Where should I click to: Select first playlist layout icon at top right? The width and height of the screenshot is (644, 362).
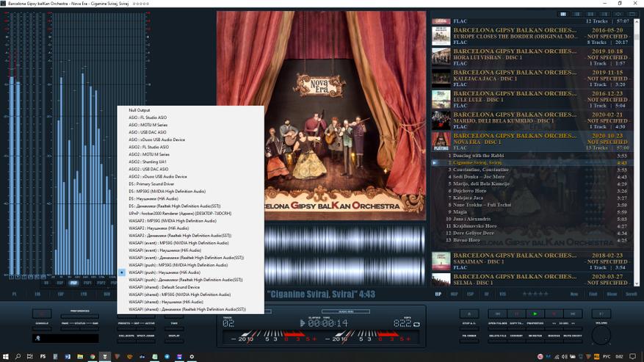(563, 14)
